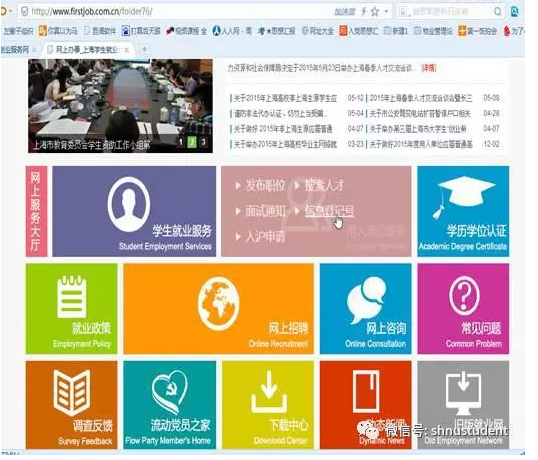The image size is (538, 460).
Task: Click the monitor download icon on gray tile
Action: pos(463,393)
